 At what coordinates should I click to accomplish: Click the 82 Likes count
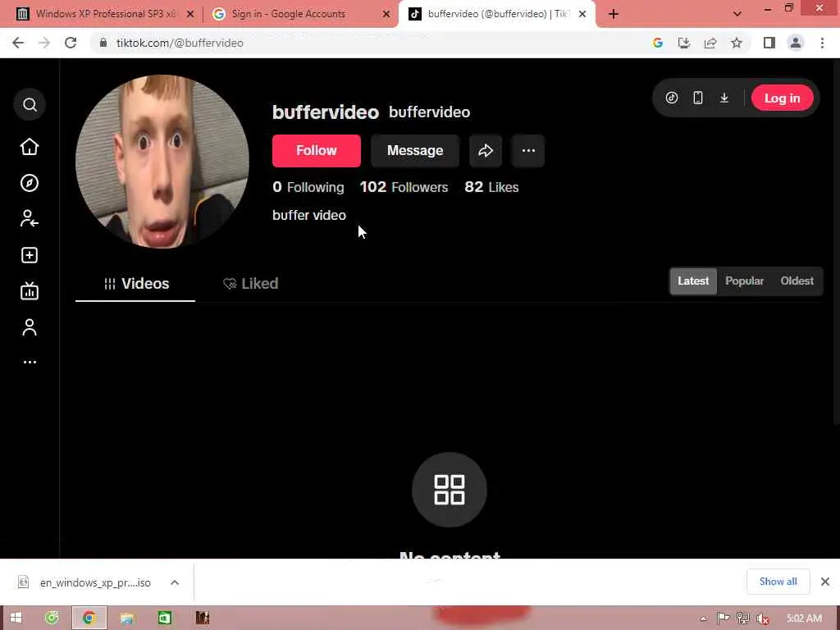[x=492, y=187]
